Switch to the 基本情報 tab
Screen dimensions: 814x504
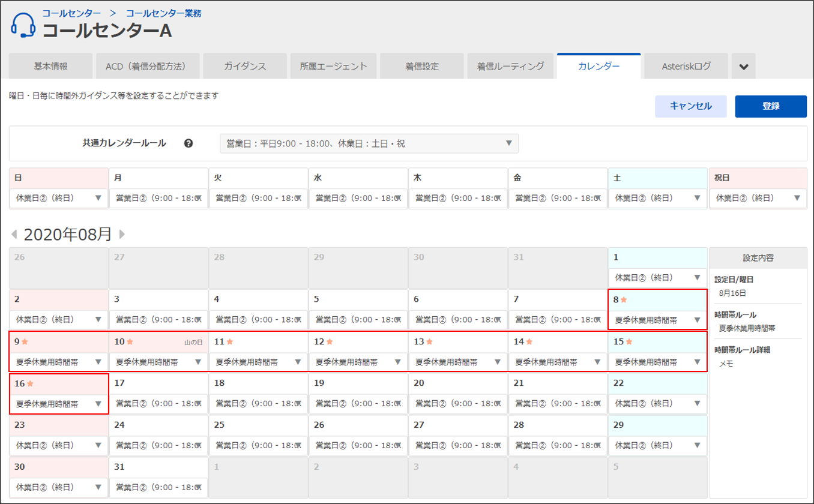51,67
